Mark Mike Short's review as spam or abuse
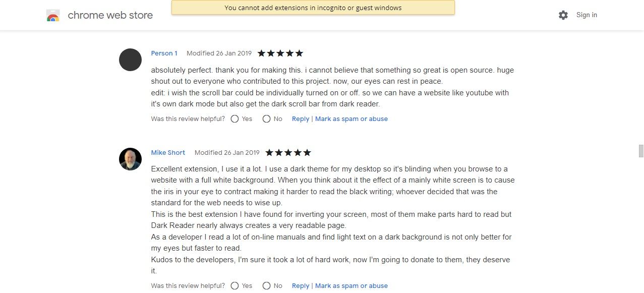 351,285
